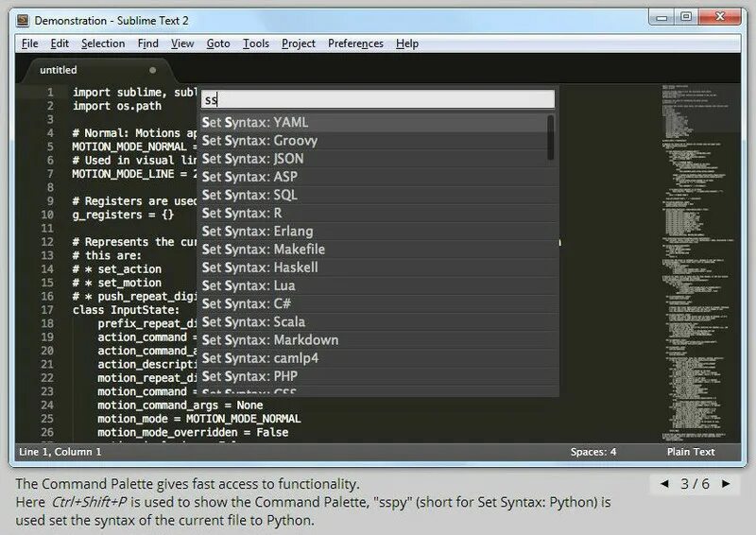This screenshot has height=535, width=756.
Task: Open Plain Text syntax selector
Action: point(691,452)
